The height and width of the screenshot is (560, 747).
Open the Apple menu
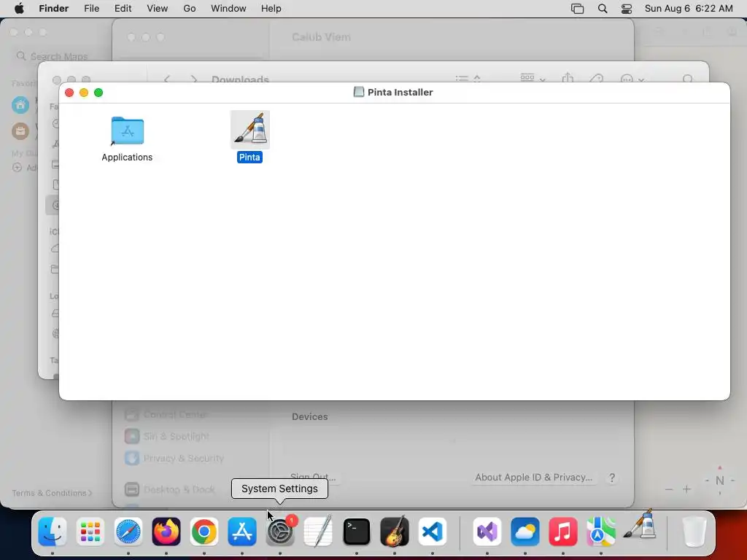click(x=19, y=9)
